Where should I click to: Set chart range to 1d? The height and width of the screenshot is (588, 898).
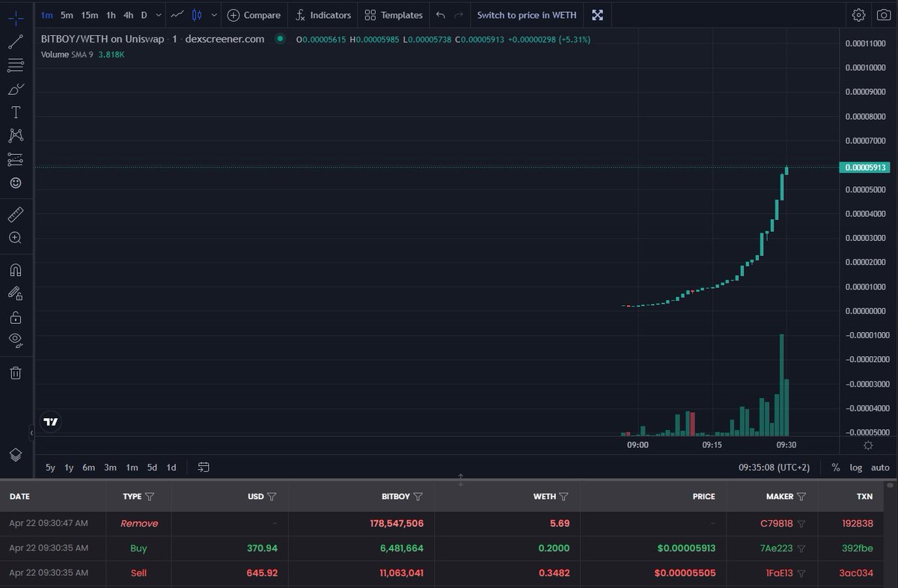coord(171,468)
